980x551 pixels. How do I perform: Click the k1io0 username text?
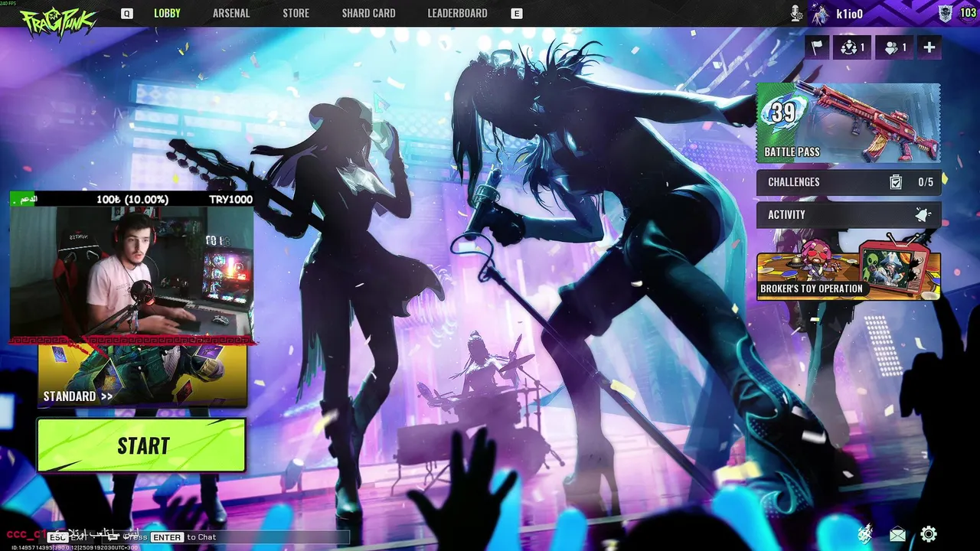[849, 14]
